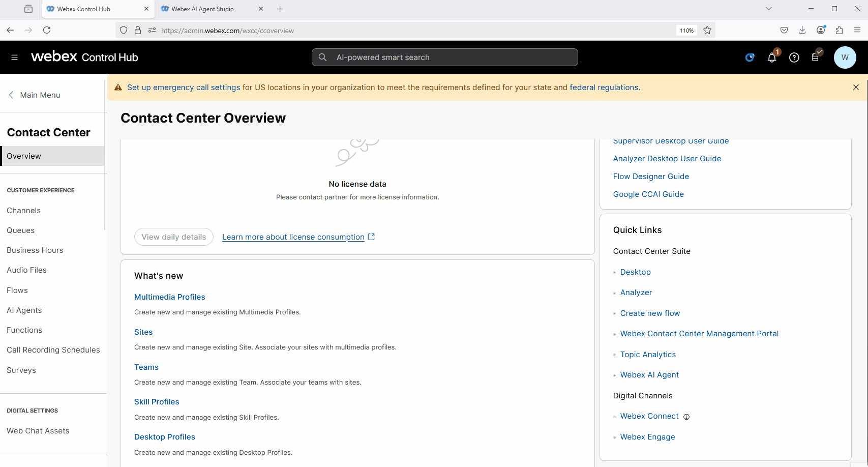
Task: Open Firefox extensions icon
Action: tap(839, 31)
